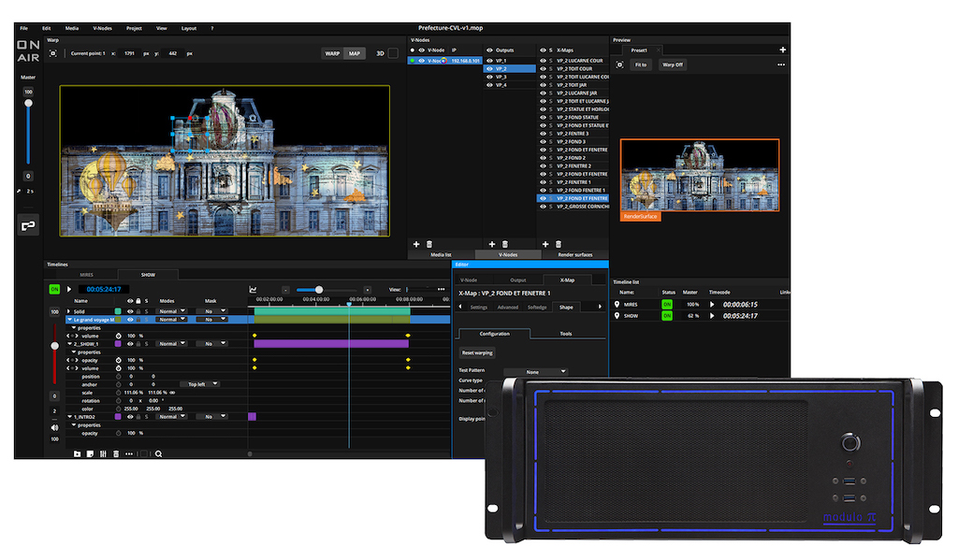The width and height of the screenshot is (958, 560).
Task: Open the V-Nodes menu
Action: coord(102,28)
